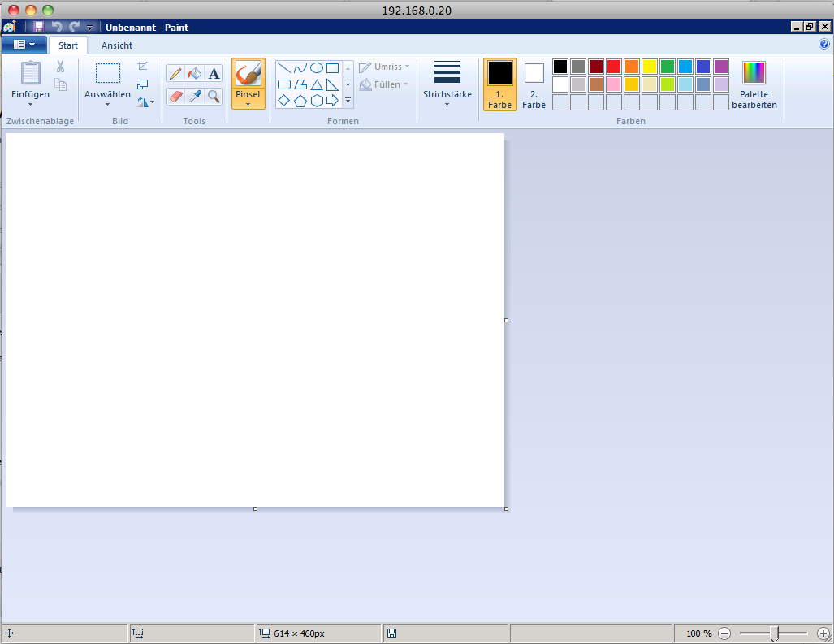834x644 pixels.
Task: Select 2. Farbe as active color
Action: (534, 84)
